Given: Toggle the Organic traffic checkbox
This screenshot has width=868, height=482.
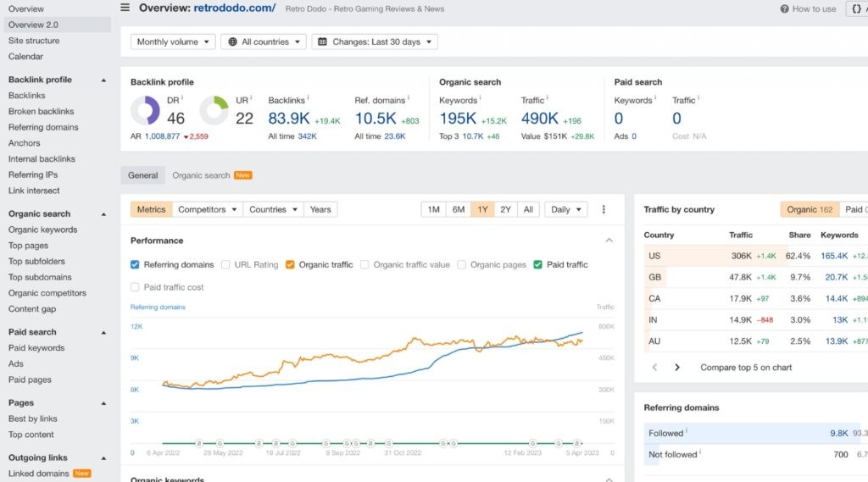Looking at the screenshot, I should (290, 264).
